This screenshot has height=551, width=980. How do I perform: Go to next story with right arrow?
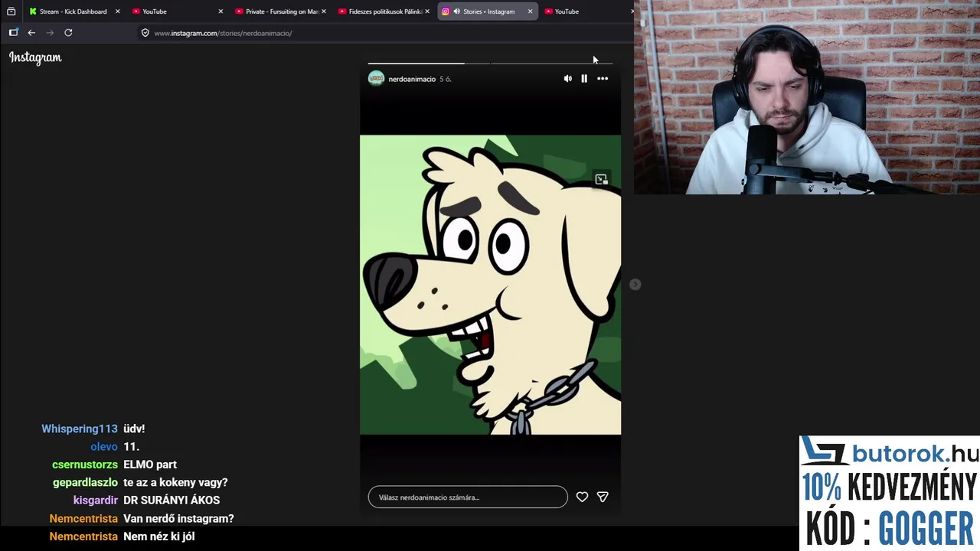[x=635, y=285]
